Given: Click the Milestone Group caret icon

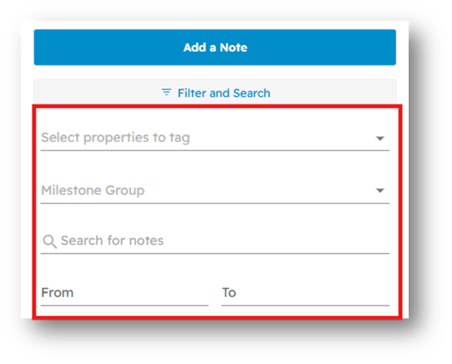Looking at the screenshot, I should [x=380, y=190].
